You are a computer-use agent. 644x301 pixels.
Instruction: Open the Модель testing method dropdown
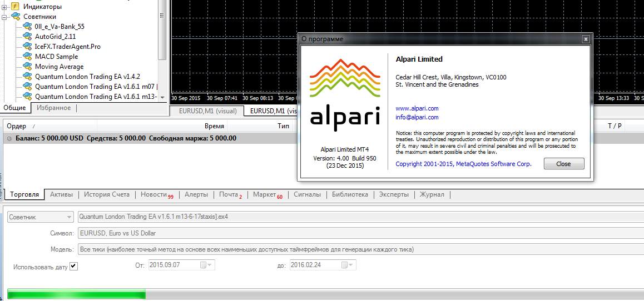pyautogui.click(x=360, y=249)
